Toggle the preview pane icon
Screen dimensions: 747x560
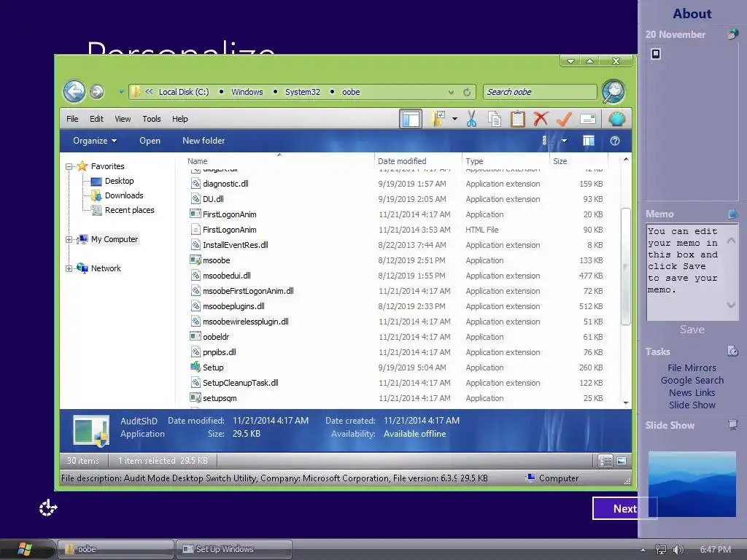click(589, 141)
